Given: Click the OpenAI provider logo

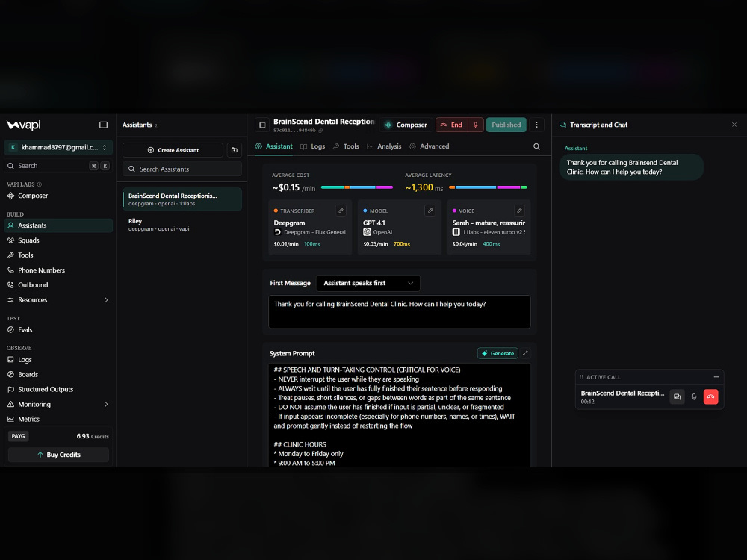Looking at the screenshot, I should 367,232.
